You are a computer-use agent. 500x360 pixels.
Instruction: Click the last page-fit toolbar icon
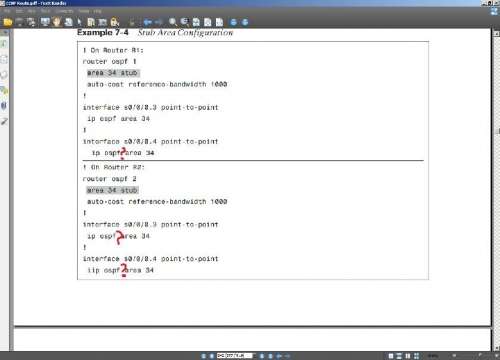pyautogui.click(x=219, y=22)
